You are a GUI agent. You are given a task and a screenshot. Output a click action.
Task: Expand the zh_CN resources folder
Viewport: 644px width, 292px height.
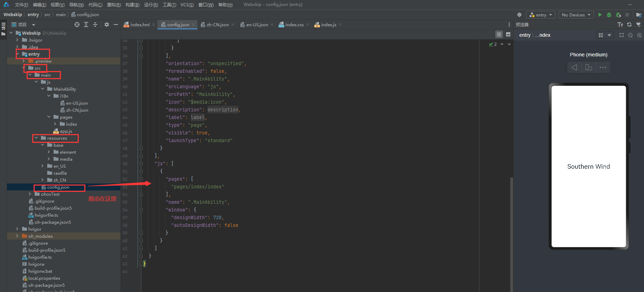[x=42, y=180]
